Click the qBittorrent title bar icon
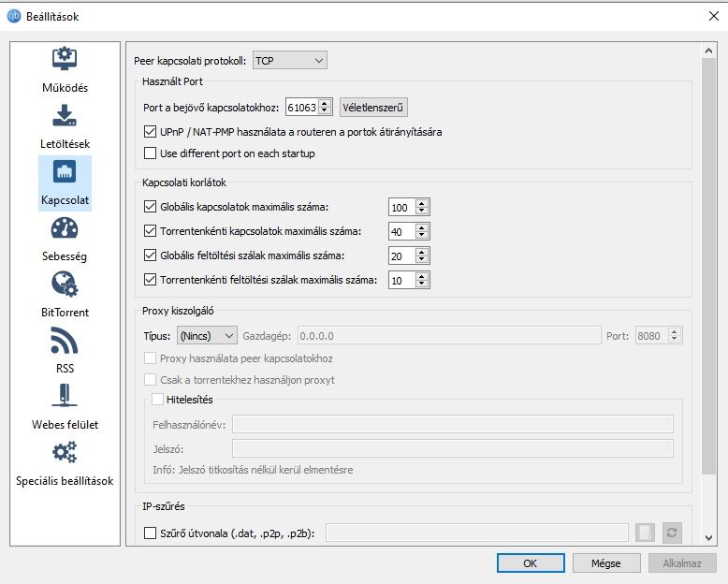Image resolution: width=728 pixels, height=584 pixels. coord(14,16)
